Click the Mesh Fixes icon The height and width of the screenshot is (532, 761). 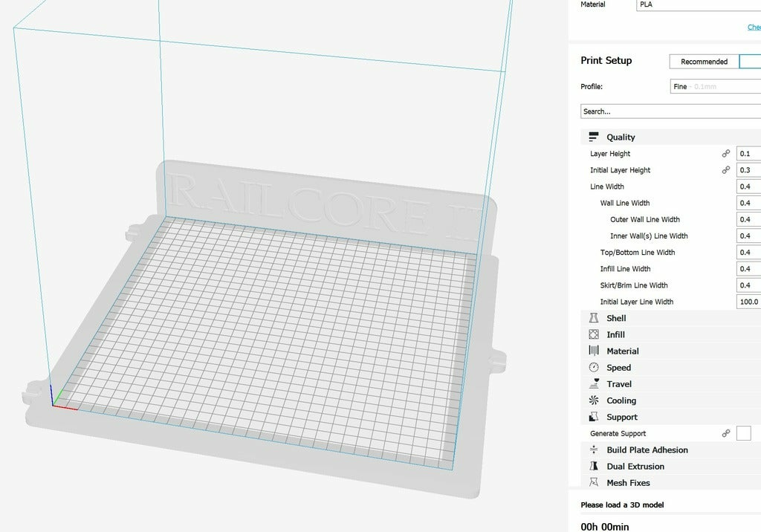[x=594, y=482]
